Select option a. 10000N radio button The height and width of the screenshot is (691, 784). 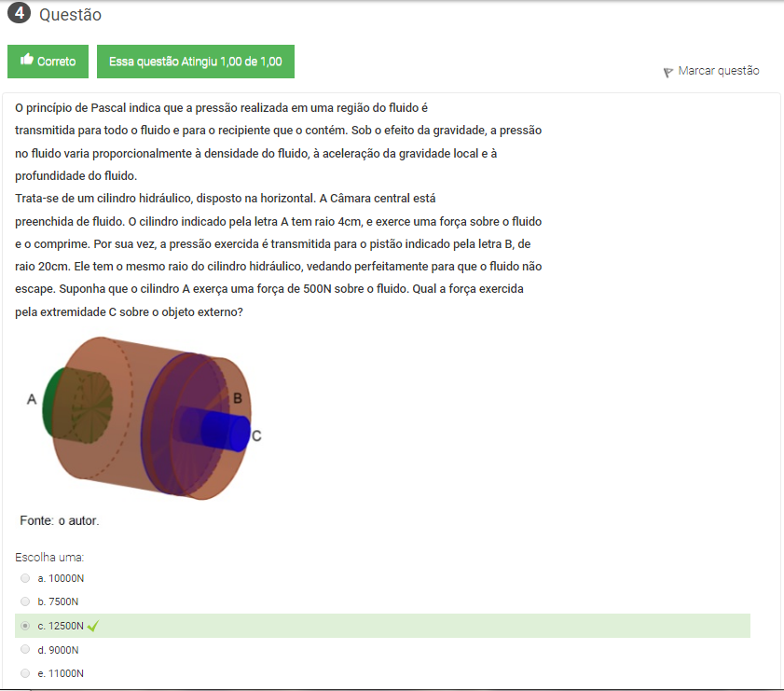tap(25, 578)
